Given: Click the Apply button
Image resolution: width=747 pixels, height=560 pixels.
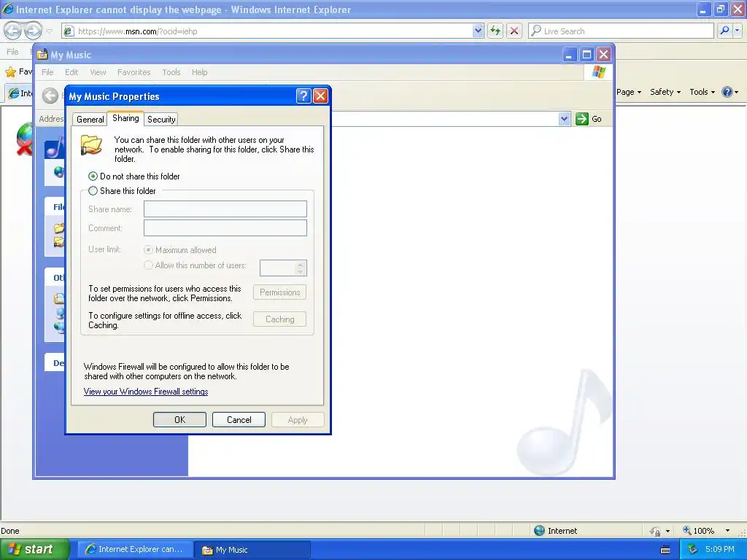Looking at the screenshot, I should coord(298,420).
